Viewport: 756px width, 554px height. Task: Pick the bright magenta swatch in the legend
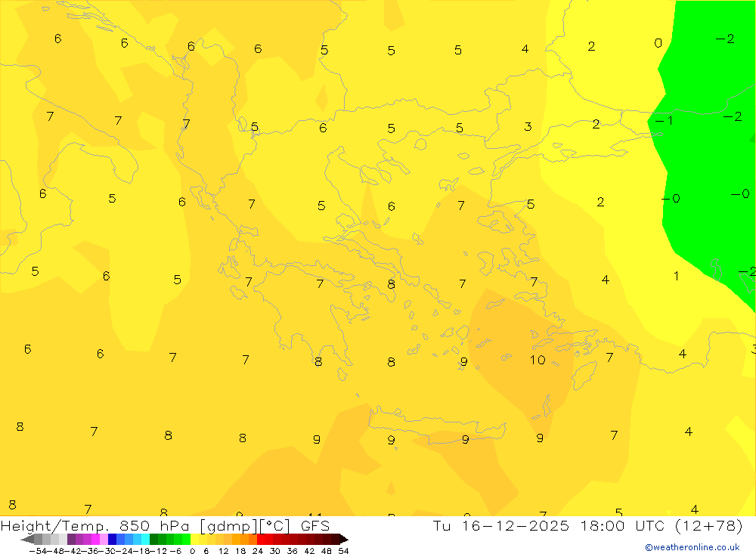coord(95,539)
